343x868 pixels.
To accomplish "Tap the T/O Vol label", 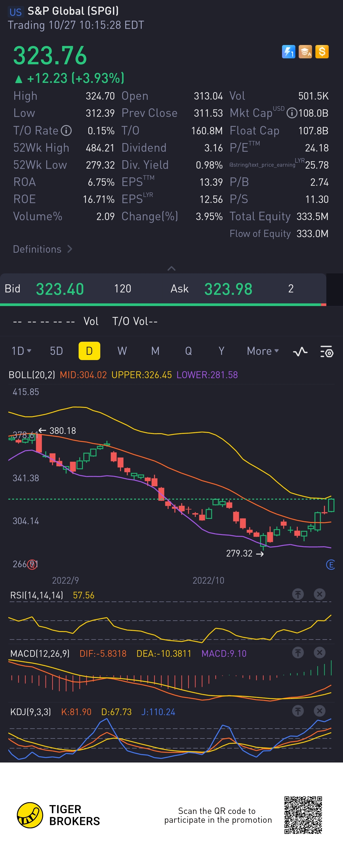I will click(x=135, y=321).
